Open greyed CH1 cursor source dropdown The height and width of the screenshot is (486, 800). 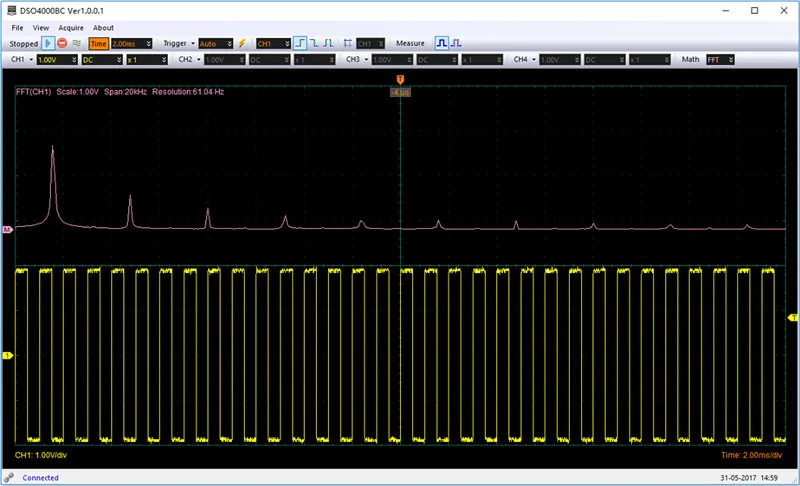(x=370, y=44)
